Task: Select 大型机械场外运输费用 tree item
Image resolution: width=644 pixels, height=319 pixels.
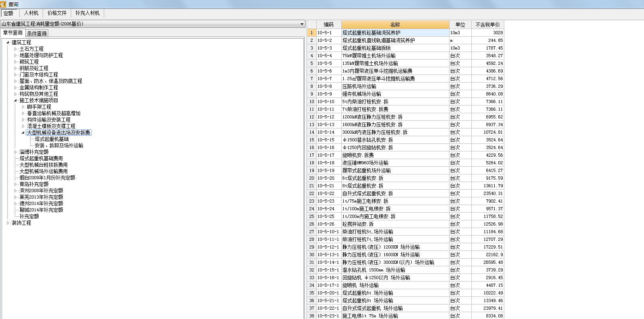Action: pyautogui.click(x=43, y=171)
